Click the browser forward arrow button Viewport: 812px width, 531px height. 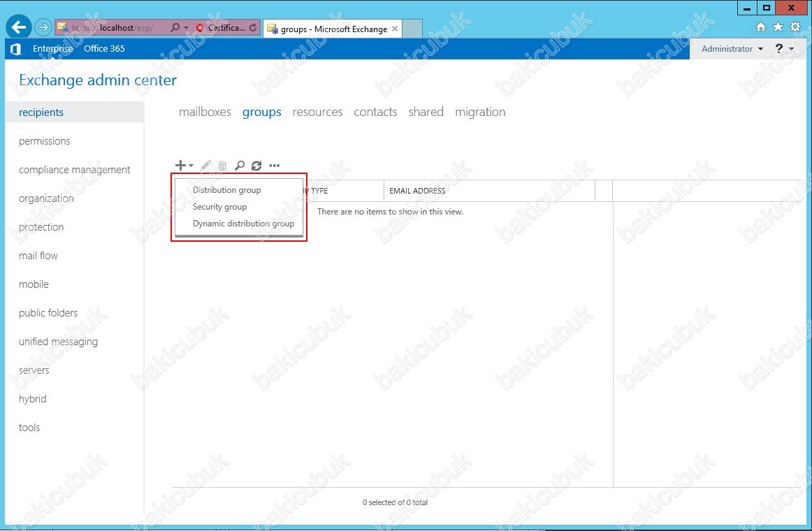[43, 27]
